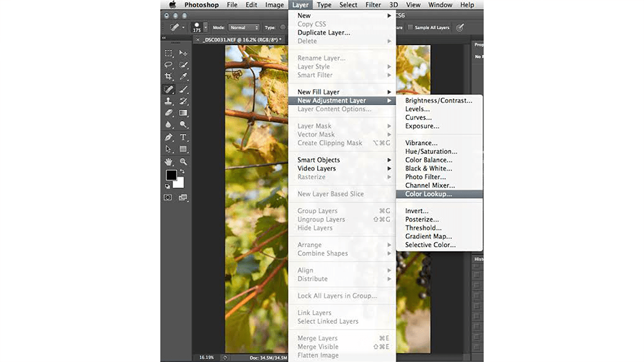
Task: Click the 16.19% zoom level field
Action: coord(206,357)
